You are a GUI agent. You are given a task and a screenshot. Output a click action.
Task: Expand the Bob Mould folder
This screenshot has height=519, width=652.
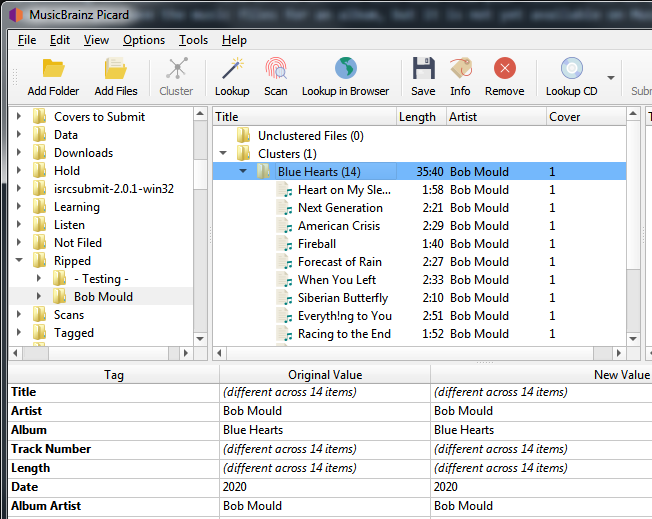[x=39, y=297]
